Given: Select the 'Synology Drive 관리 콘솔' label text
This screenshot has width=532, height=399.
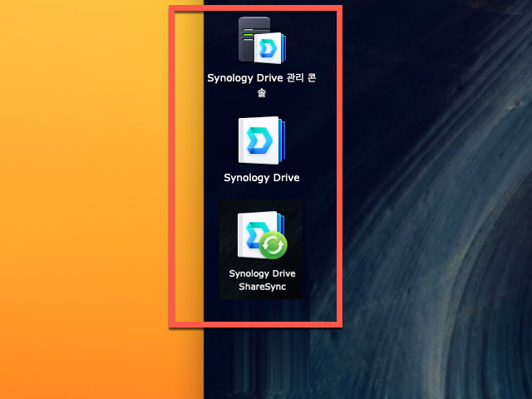Looking at the screenshot, I should point(262,85).
